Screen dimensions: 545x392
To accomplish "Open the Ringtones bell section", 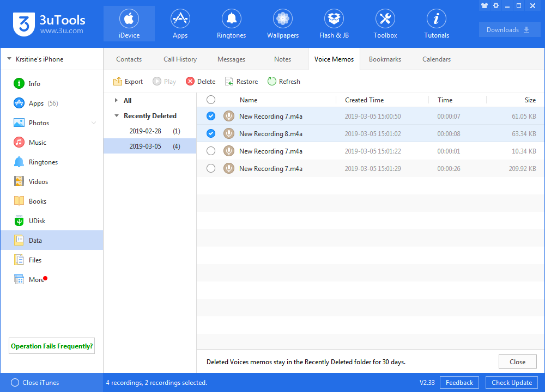I will click(x=231, y=23).
